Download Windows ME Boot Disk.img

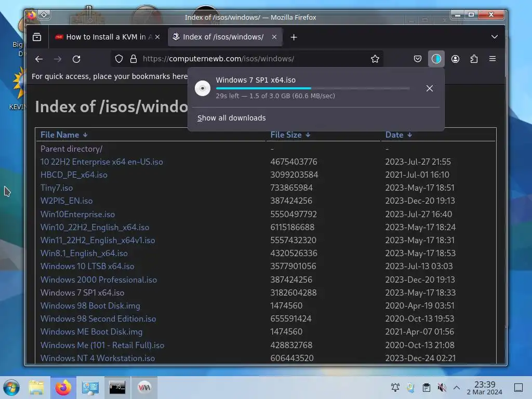91,332
